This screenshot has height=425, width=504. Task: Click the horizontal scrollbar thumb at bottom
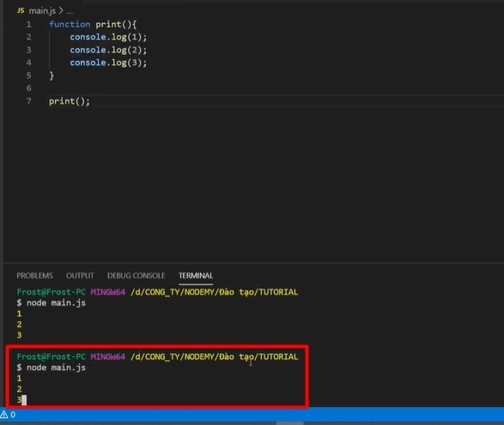289,423
